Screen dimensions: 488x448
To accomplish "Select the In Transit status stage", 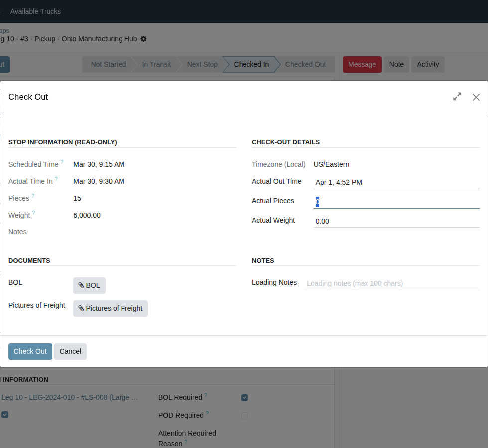I will click(x=156, y=64).
